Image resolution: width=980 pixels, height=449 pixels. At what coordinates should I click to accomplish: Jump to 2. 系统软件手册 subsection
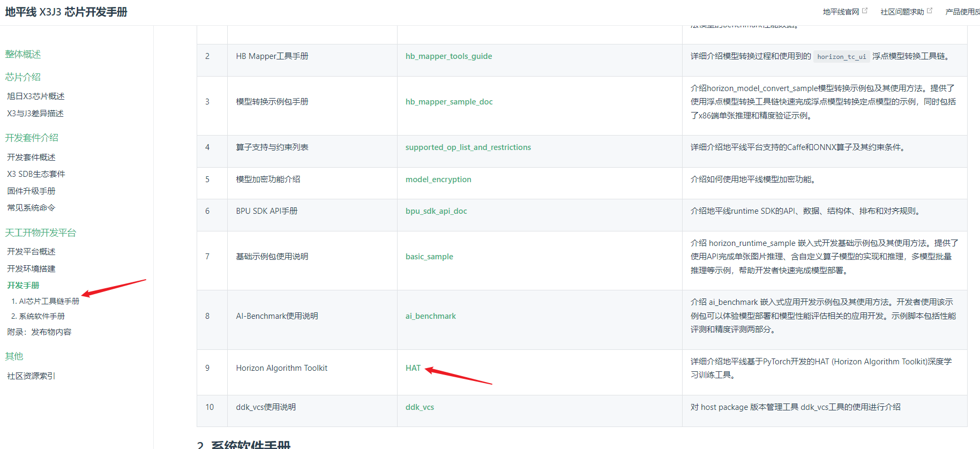pos(38,316)
